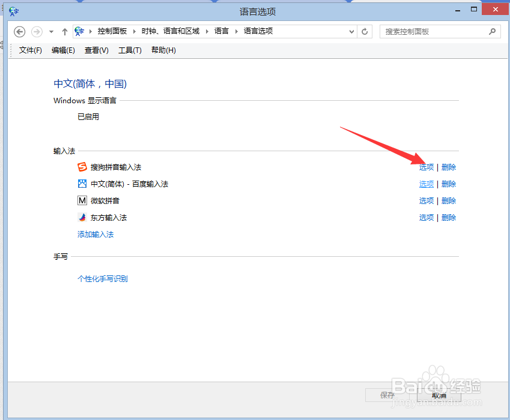Select the 搜狗拼音输入法 text

tap(116, 167)
